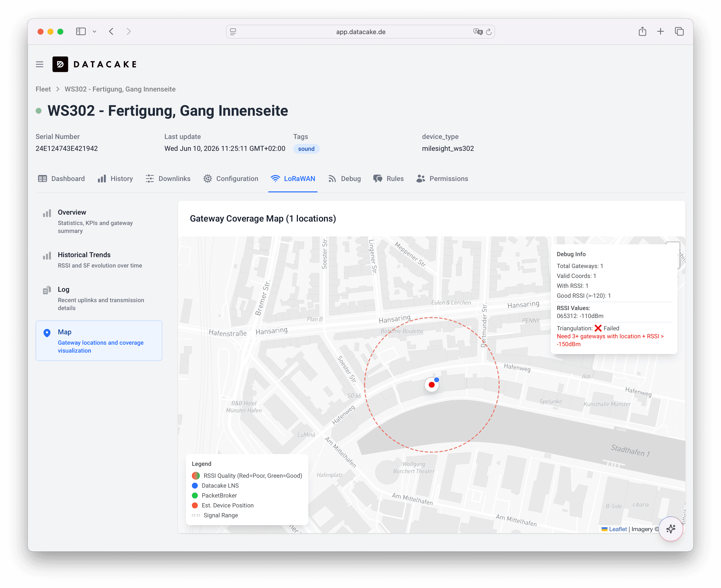Open the hamburger navigation menu

(40, 64)
